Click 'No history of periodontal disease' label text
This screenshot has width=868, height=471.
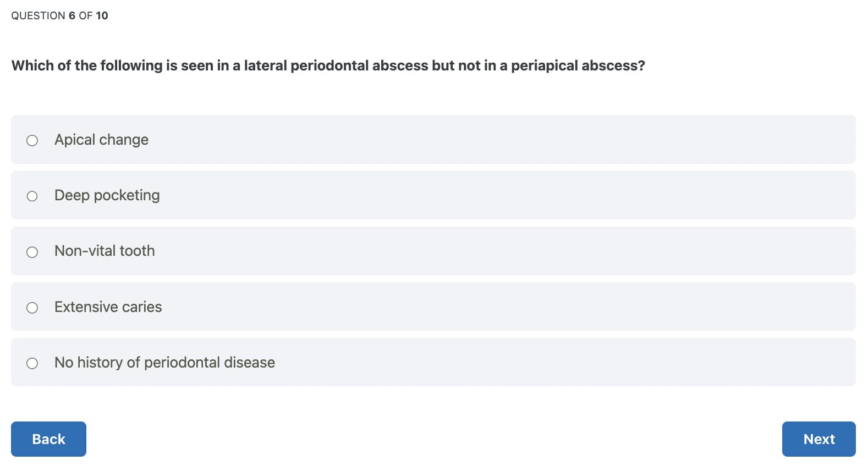pos(164,363)
